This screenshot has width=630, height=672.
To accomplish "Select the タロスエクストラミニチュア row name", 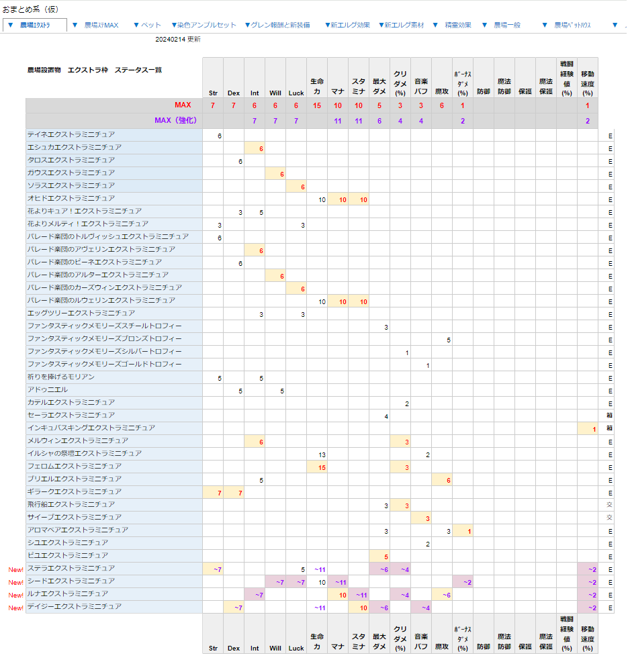I will tap(71, 160).
